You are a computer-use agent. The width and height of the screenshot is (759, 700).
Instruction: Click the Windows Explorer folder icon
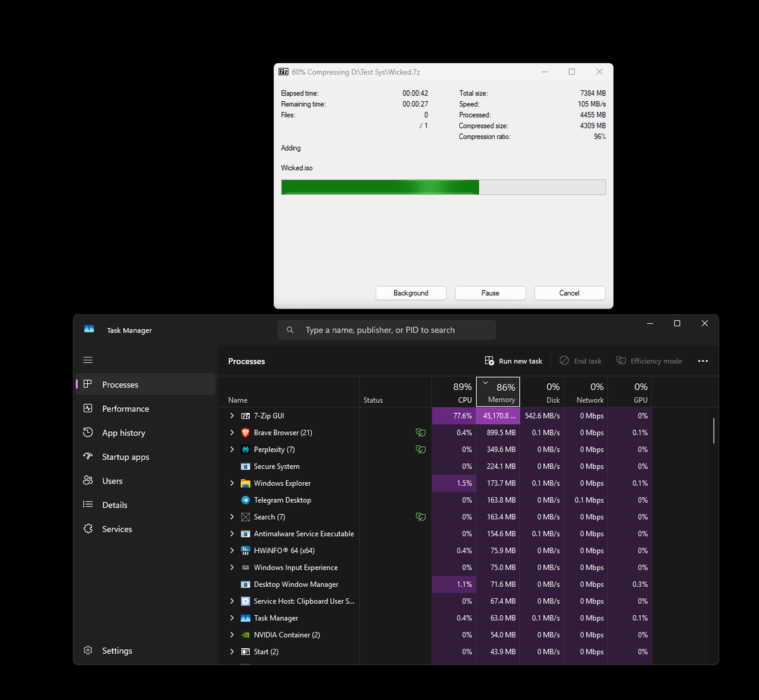(245, 483)
